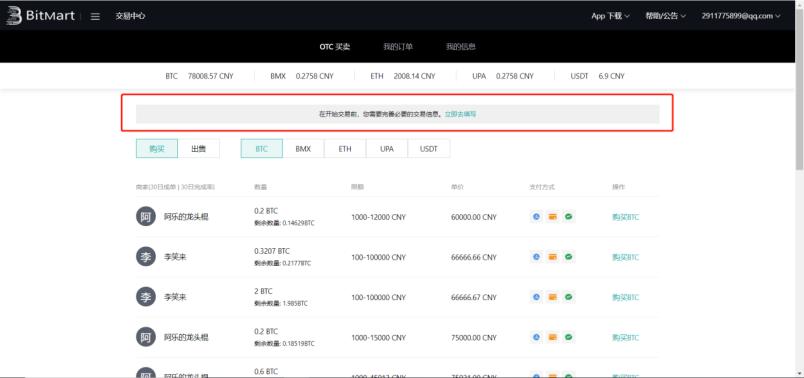This screenshot has width=804, height=378.
Task: Click 购买BTC for the 60000.00 CNY offer
Action: (x=626, y=217)
